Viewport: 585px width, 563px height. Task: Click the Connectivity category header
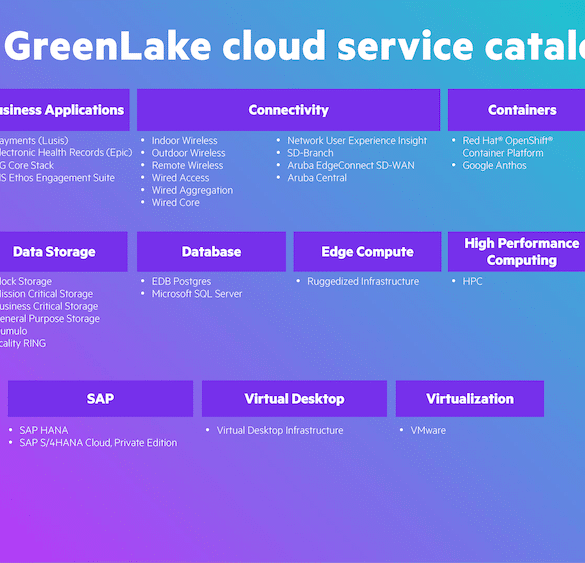[x=288, y=110]
